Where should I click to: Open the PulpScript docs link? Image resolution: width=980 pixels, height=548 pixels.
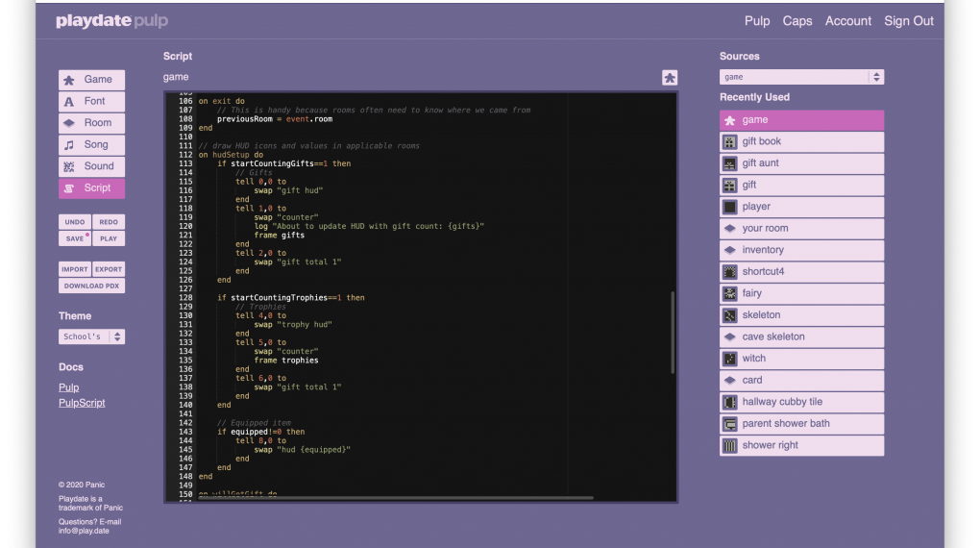(x=82, y=403)
